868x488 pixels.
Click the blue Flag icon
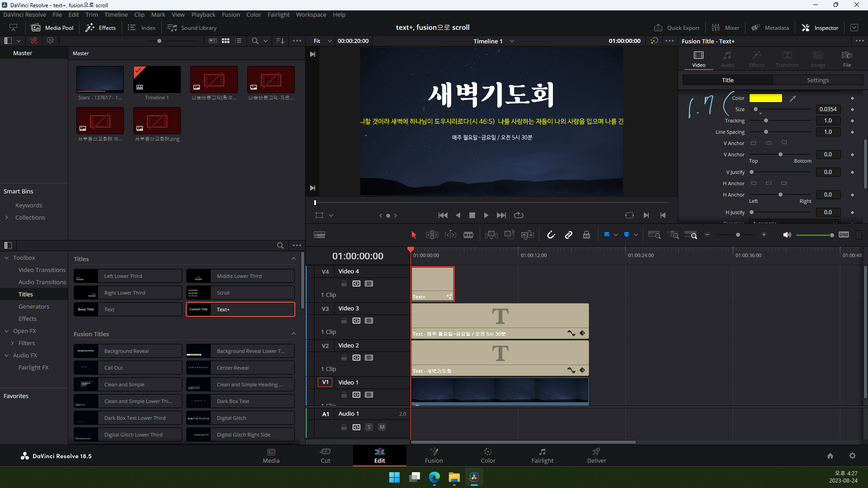[607, 235]
